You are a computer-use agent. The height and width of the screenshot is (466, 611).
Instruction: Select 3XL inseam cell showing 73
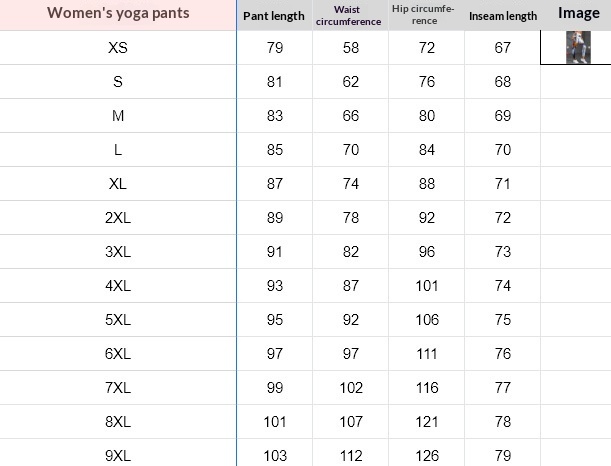(502, 252)
